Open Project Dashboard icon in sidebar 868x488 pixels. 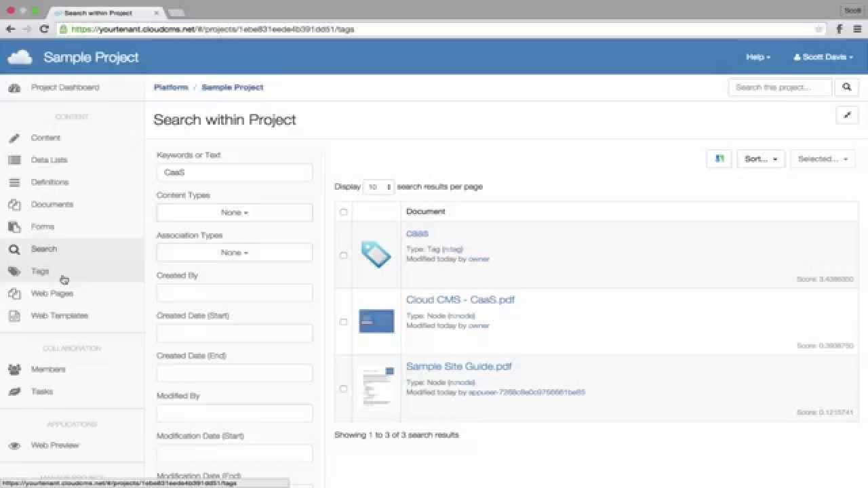click(x=14, y=88)
